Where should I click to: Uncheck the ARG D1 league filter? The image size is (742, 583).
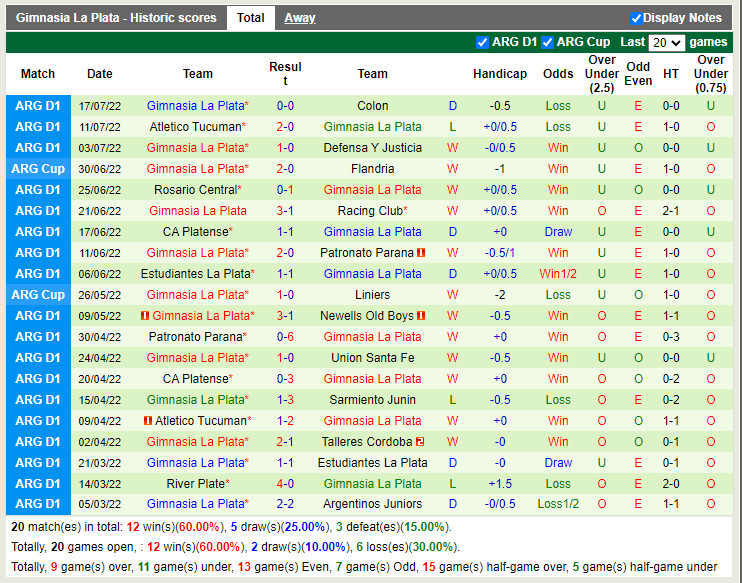(483, 42)
